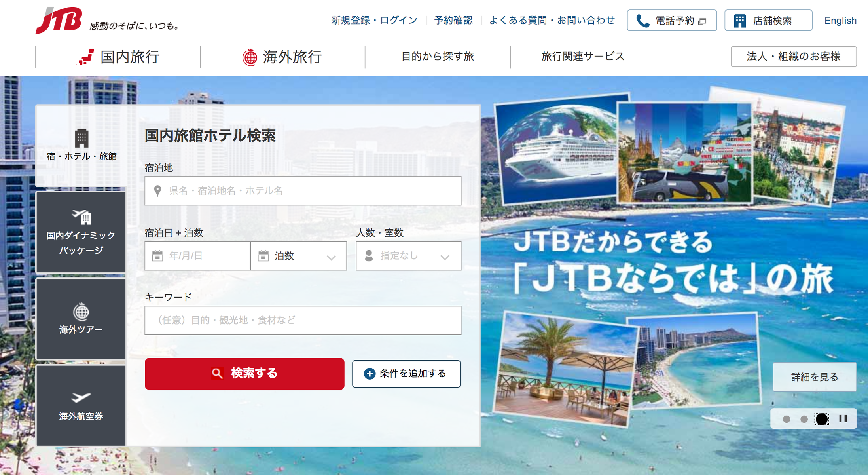This screenshot has width=868, height=475.
Task: Switch to 海外ツアー tab
Action: [x=81, y=319]
